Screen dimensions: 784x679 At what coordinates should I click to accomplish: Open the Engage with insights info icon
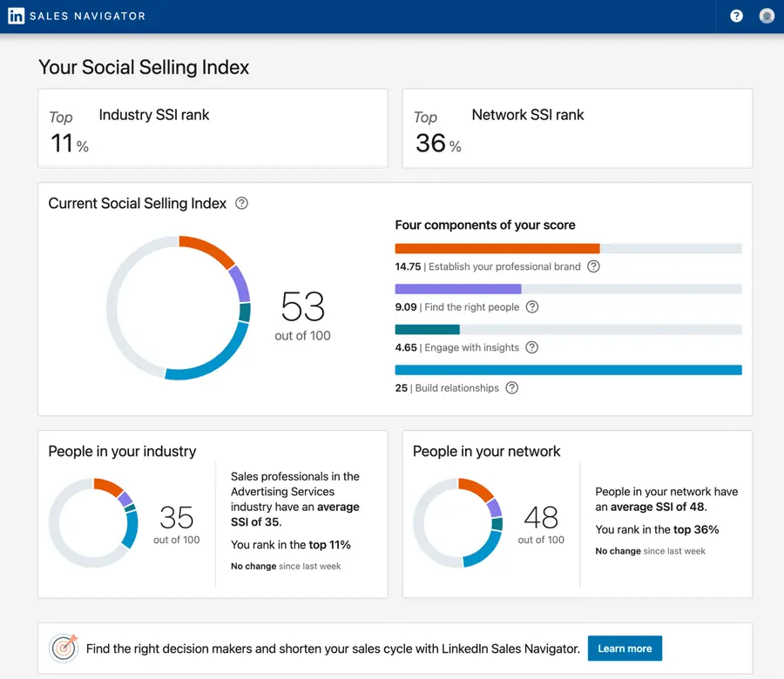click(531, 347)
